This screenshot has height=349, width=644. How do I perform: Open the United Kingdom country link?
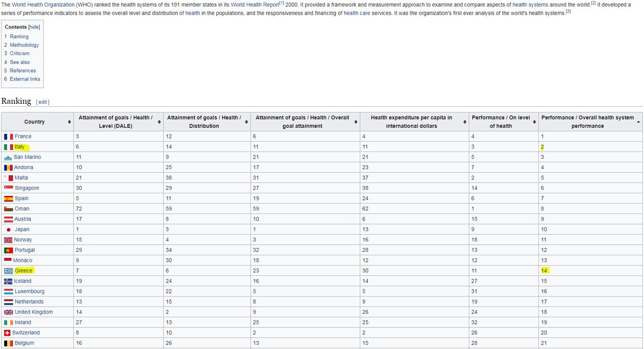(34, 312)
